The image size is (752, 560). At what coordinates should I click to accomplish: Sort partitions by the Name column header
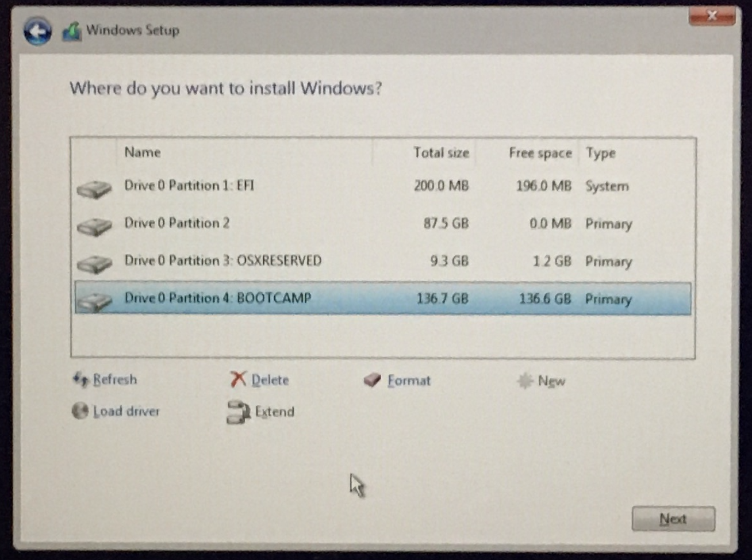(143, 152)
